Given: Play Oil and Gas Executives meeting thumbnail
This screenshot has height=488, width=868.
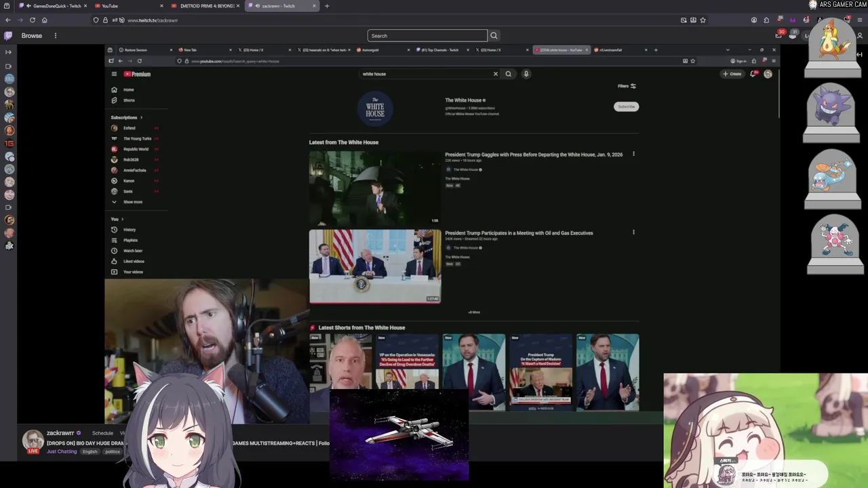Looking at the screenshot, I should pos(375,266).
